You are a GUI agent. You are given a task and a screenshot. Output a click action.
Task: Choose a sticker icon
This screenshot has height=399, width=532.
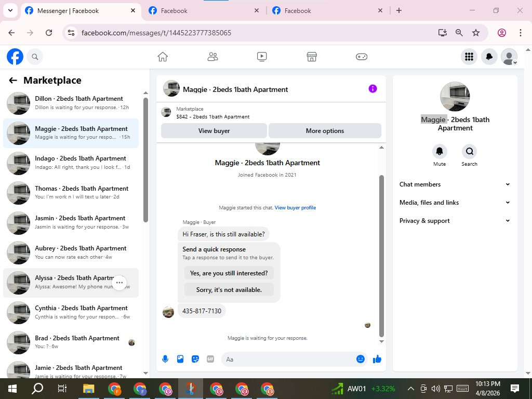click(195, 359)
